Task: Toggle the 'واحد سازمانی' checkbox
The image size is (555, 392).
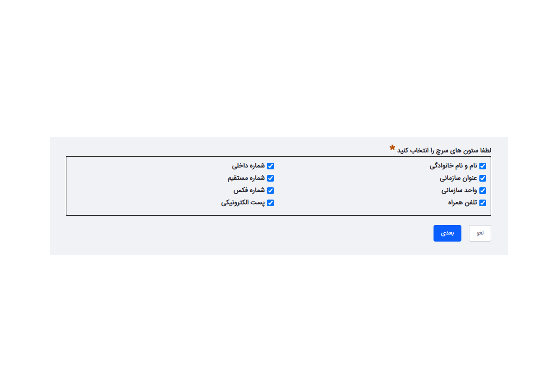Action: coord(483,191)
